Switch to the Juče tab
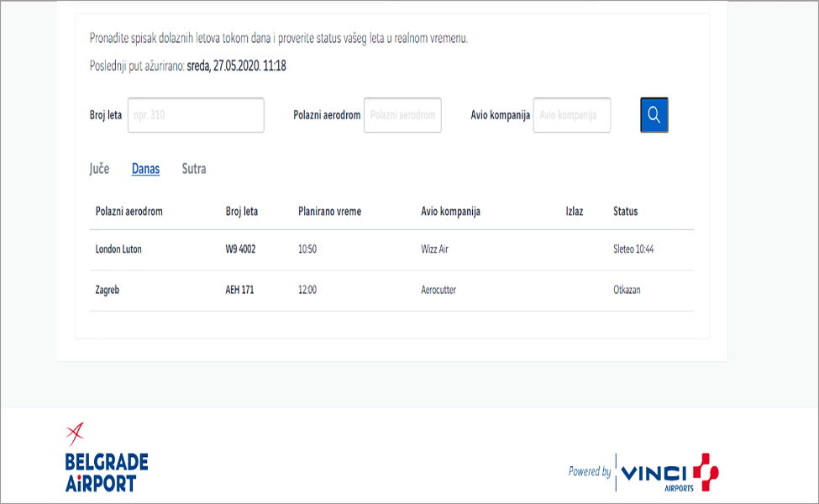This screenshot has height=504, width=819. [x=99, y=169]
